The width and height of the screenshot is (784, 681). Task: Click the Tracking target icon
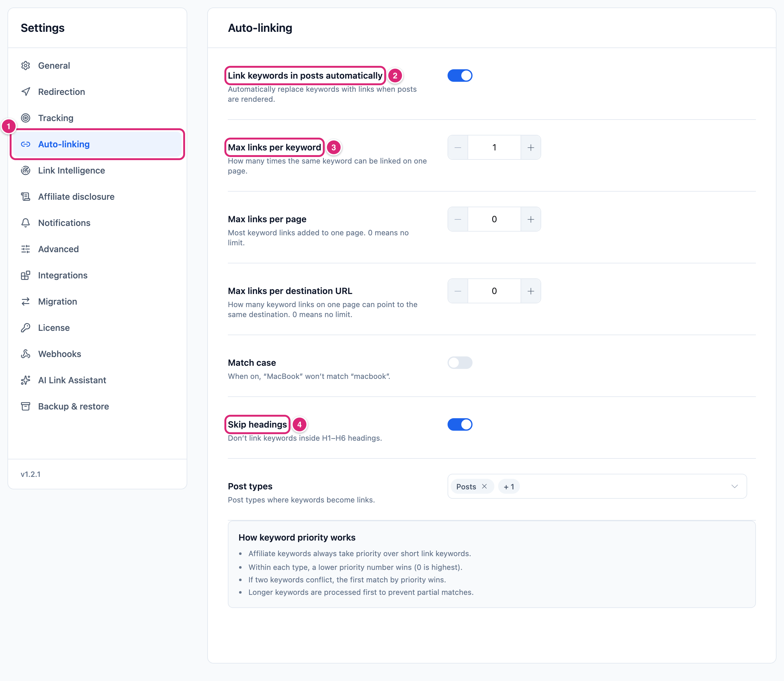(x=26, y=118)
